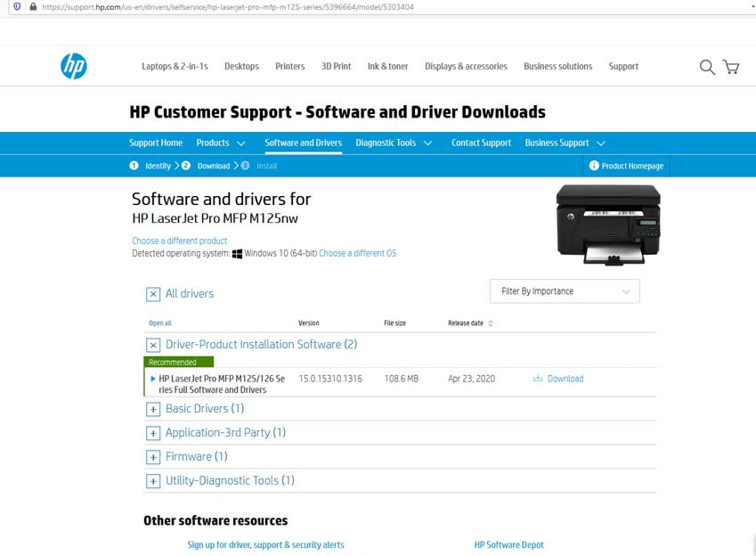Open Laptops & 2-in-1s menu
Viewport: 756px width, 556px height.
click(175, 66)
